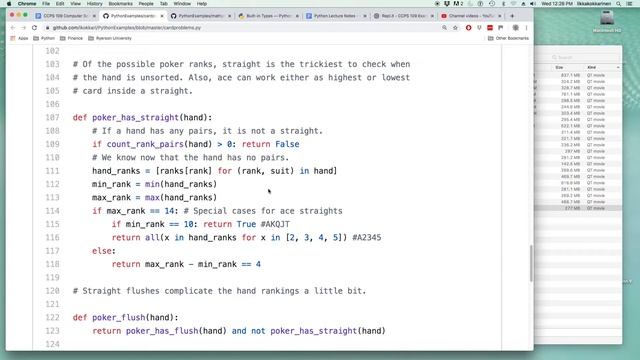The image size is (640, 360).
Task: Open the Chrome application menu
Action: tap(27, 4)
